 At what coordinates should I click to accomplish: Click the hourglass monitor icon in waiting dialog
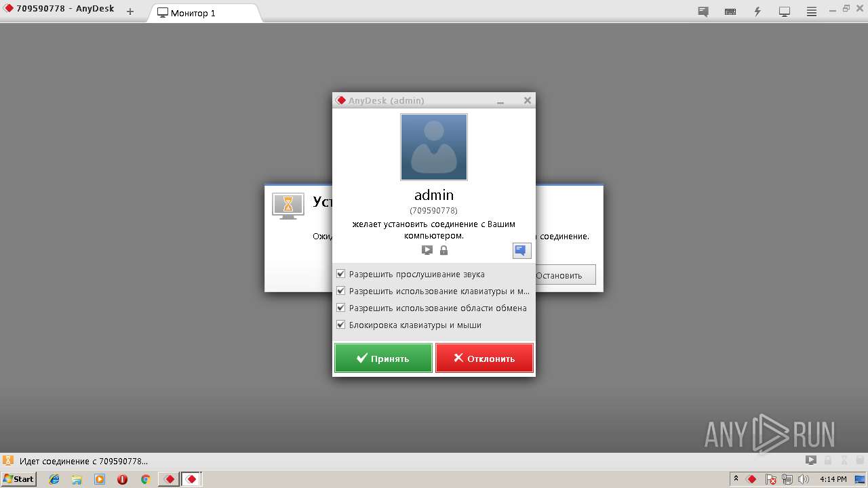tap(288, 205)
